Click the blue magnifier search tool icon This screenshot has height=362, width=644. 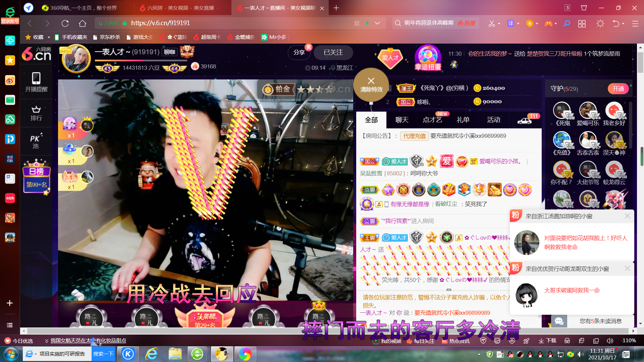pyautogui.click(x=567, y=23)
